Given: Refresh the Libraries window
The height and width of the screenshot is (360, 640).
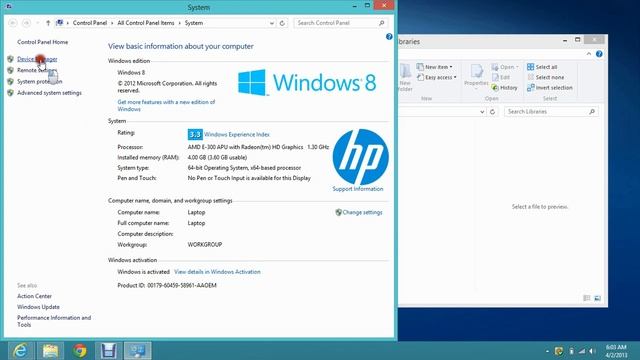Looking at the screenshot, I should [x=493, y=112].
